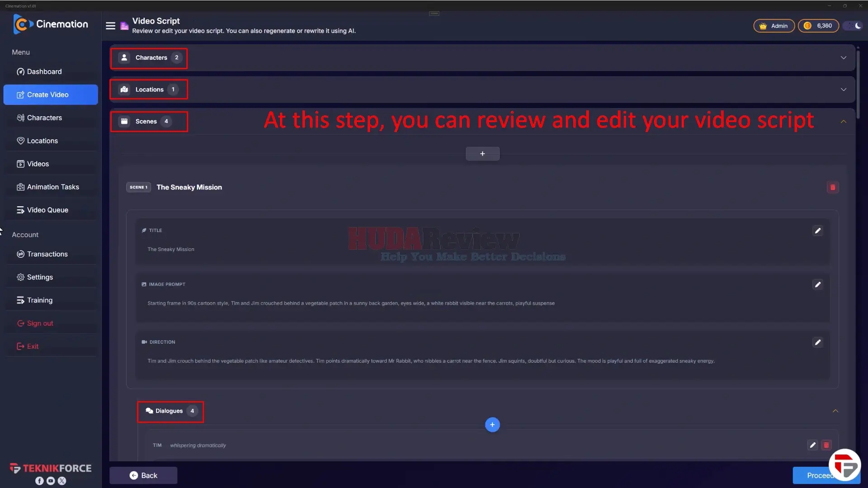
Task: Toggle dark mode moon switch
Action: click(x=853, y=26)
